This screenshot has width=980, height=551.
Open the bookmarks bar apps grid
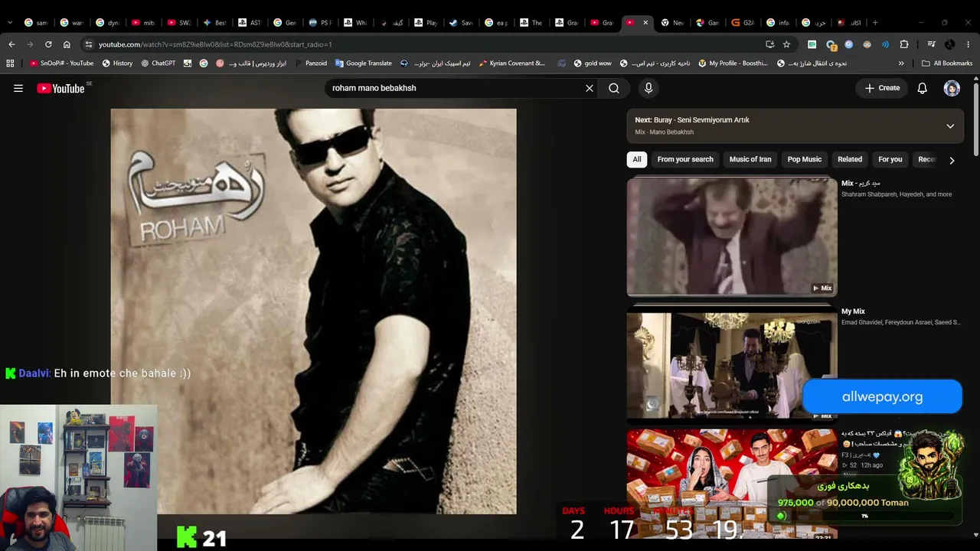[x=10, y=64]
